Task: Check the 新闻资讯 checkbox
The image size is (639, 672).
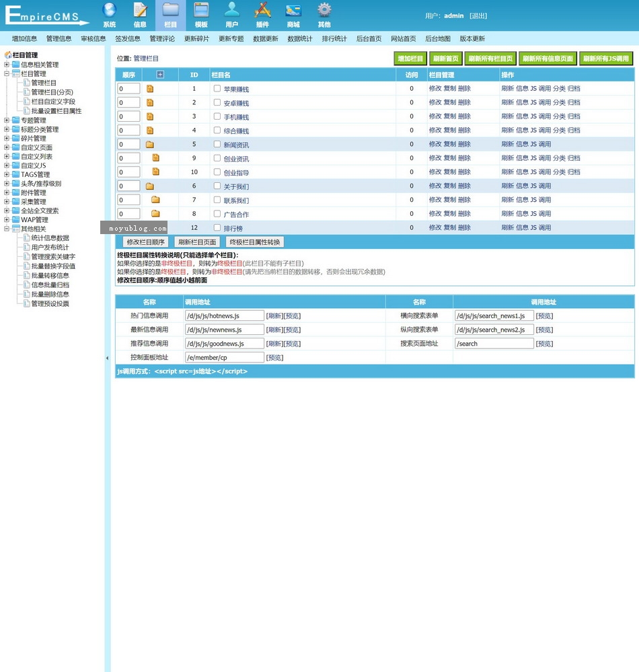Action: tap(217, 144)
